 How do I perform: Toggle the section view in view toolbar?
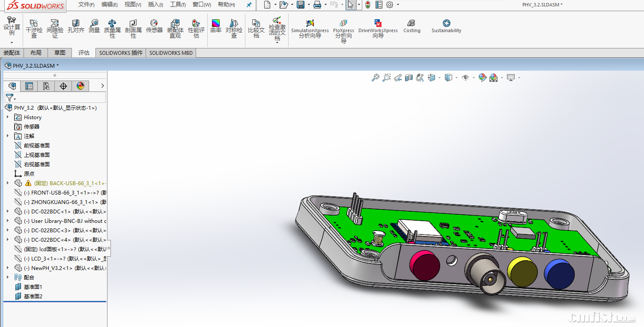coord(408,78)
